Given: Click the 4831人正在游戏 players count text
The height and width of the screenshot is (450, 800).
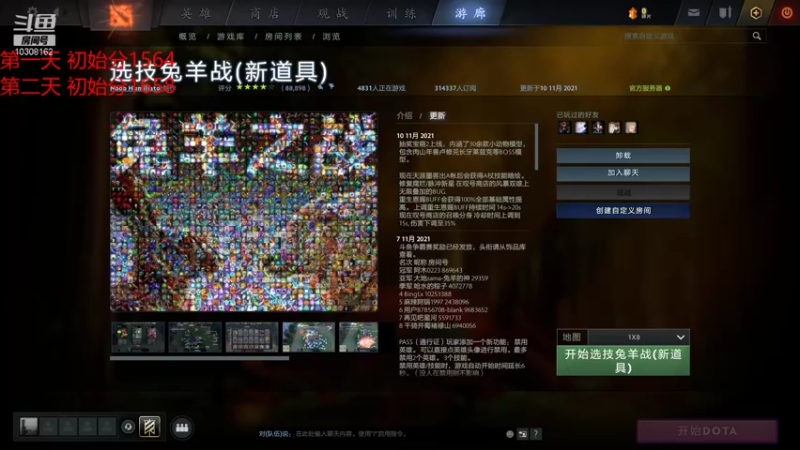Looking at the screenshot, I should pyautogui.click(x=381, y=88).
